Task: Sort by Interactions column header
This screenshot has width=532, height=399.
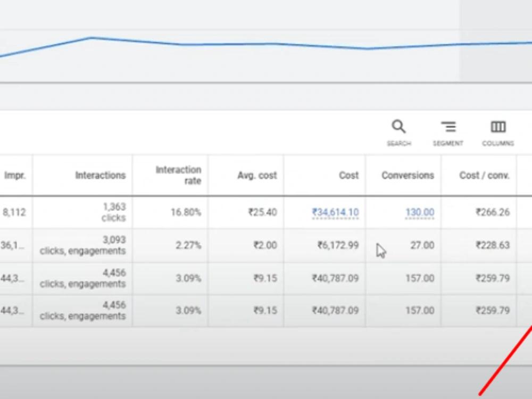Action: pos(101,176)
